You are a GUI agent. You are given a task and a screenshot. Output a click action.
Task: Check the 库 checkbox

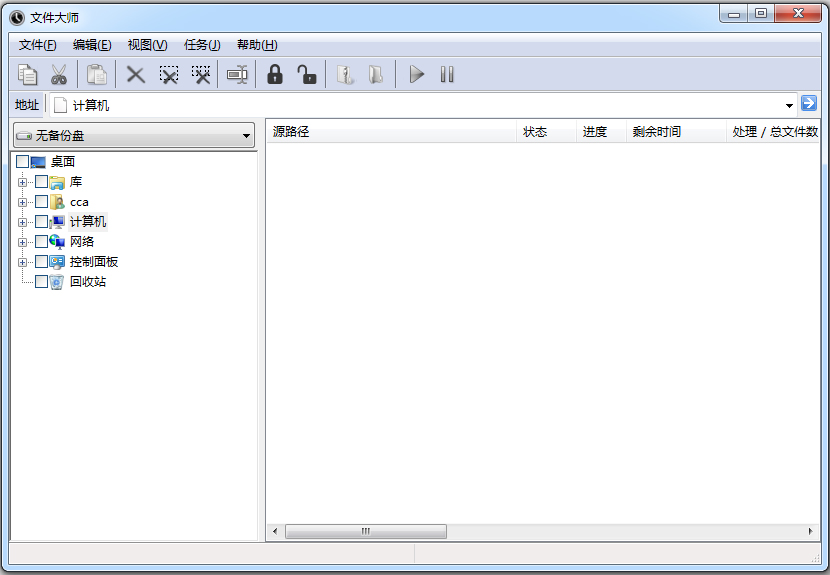[x=41, y=182]
